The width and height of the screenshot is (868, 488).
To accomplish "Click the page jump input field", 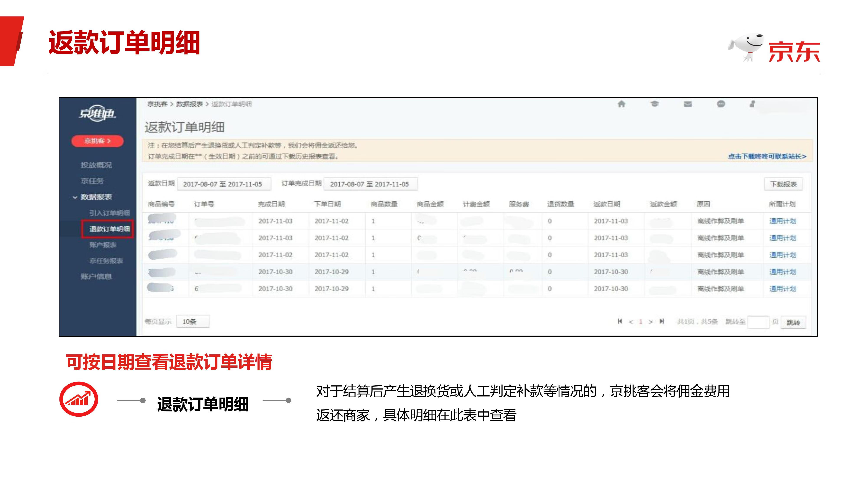I will pos(758,322).
